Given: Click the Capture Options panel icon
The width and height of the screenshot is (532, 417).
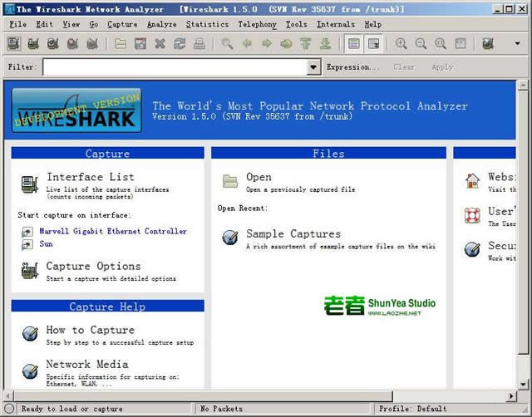Looking at the screenshot, I should click(x=30, y=271).
